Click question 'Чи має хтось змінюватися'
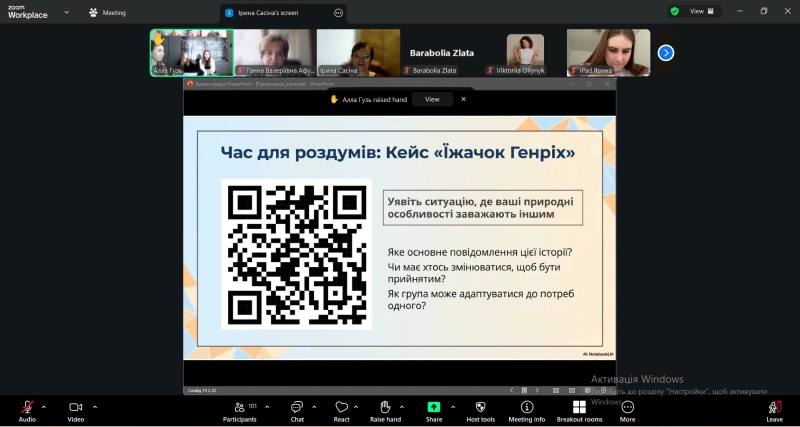800x427 pixels. click(x=474, y=273)
